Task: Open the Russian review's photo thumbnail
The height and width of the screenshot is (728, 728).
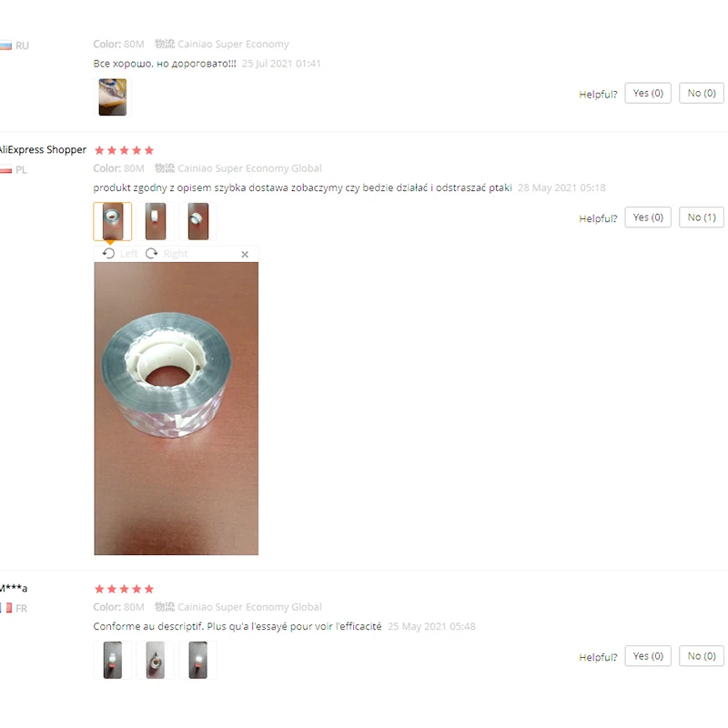Action: pos(112,97)
